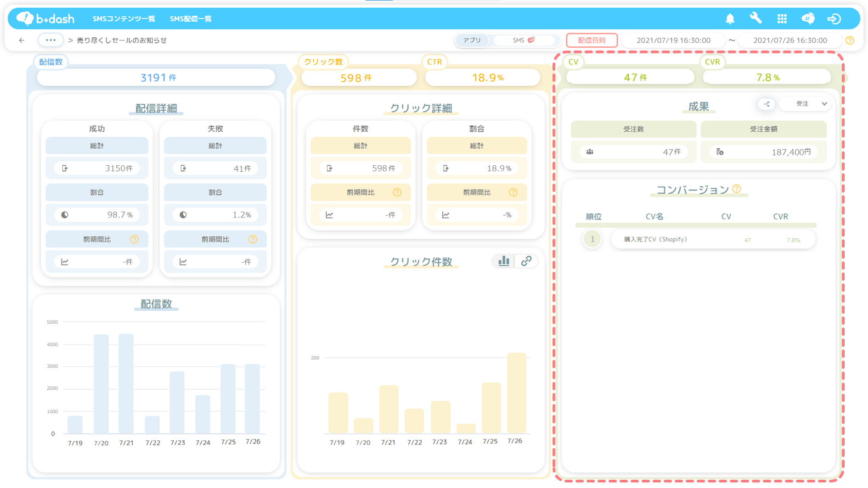Click the 受注金額 187,400円 cell
The width and height of the screenshot is (868, 488).
point(763,152)
